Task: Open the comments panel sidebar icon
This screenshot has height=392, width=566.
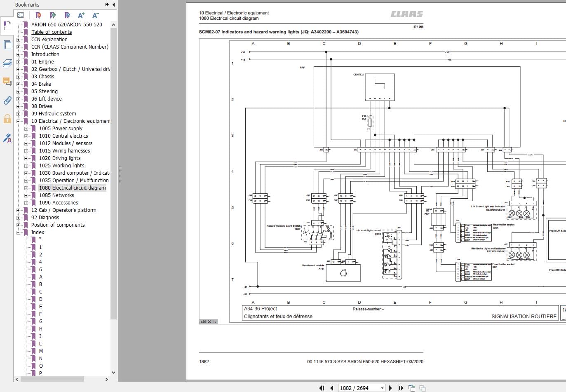Action: coord(7,81)
